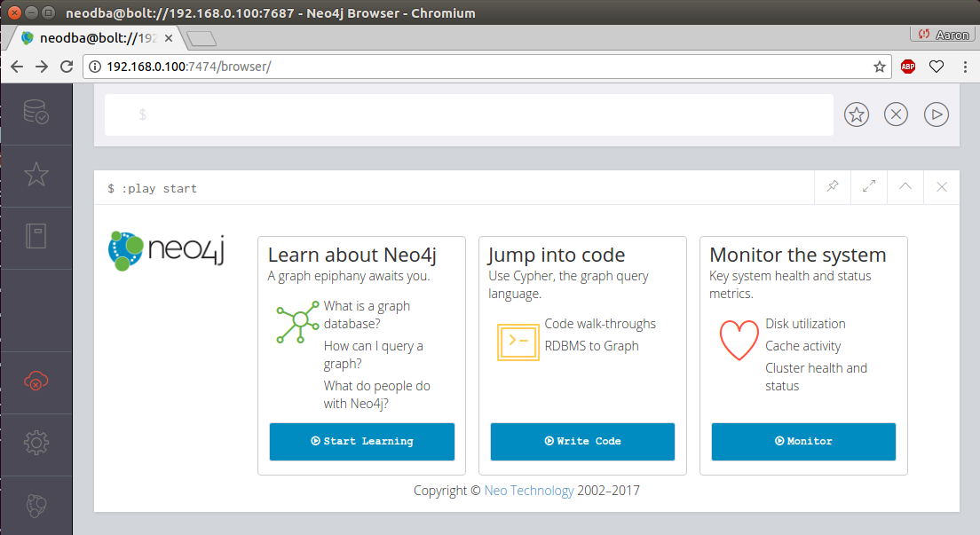Save query as favorite star button
This screenshot has height=535, width=980.
857,114
